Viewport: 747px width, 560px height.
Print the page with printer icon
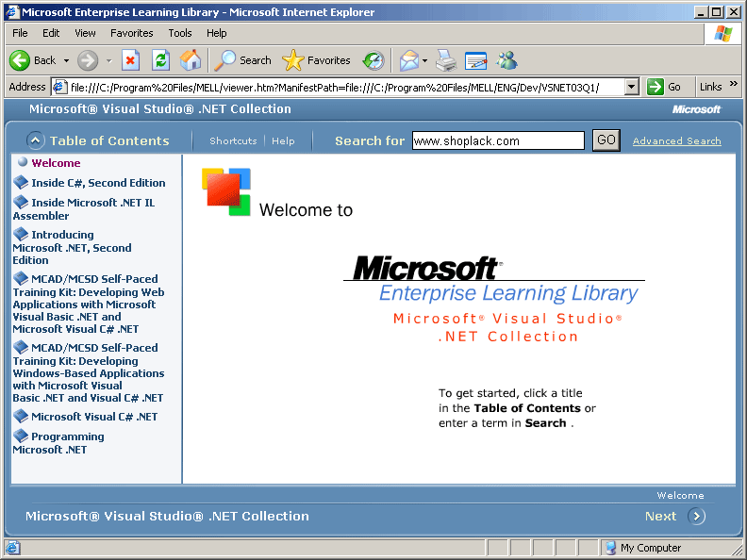coord(446,60)
